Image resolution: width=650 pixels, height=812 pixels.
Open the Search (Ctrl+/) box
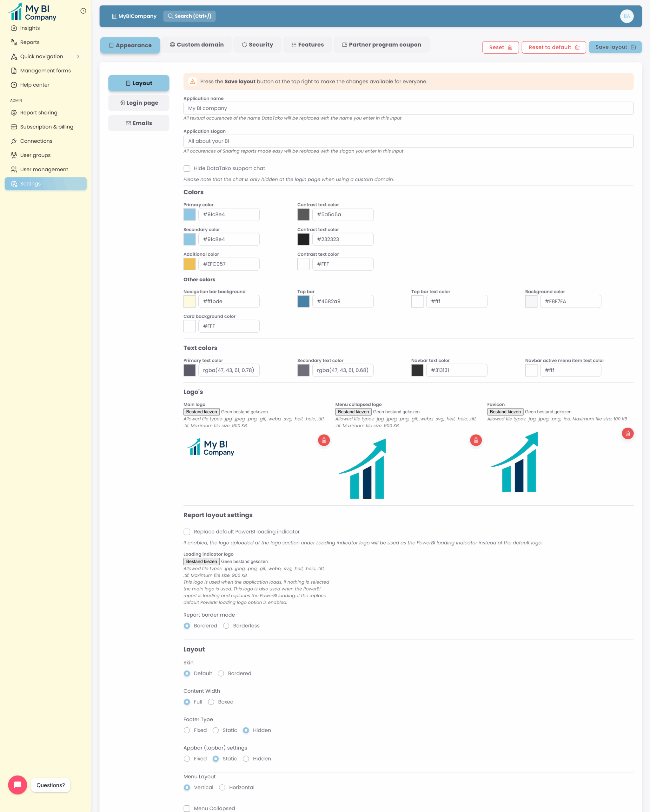pos(189,16)
